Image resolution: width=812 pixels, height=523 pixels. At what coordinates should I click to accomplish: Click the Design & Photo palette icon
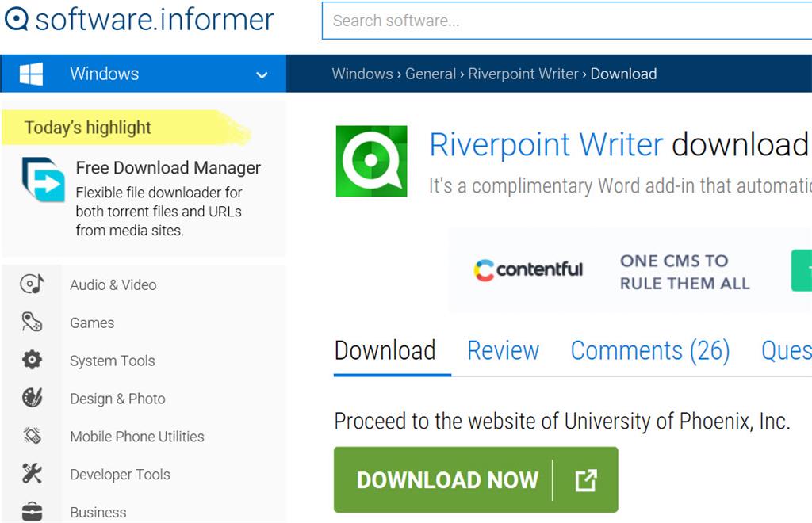point(32,397)
